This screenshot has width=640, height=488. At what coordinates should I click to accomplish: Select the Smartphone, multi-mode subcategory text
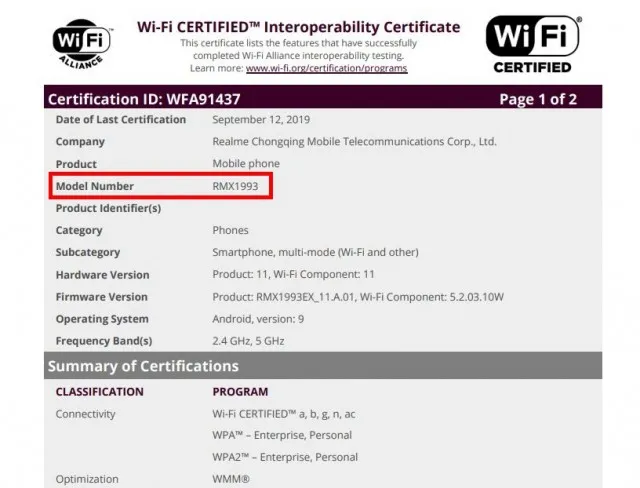(315, 252)
